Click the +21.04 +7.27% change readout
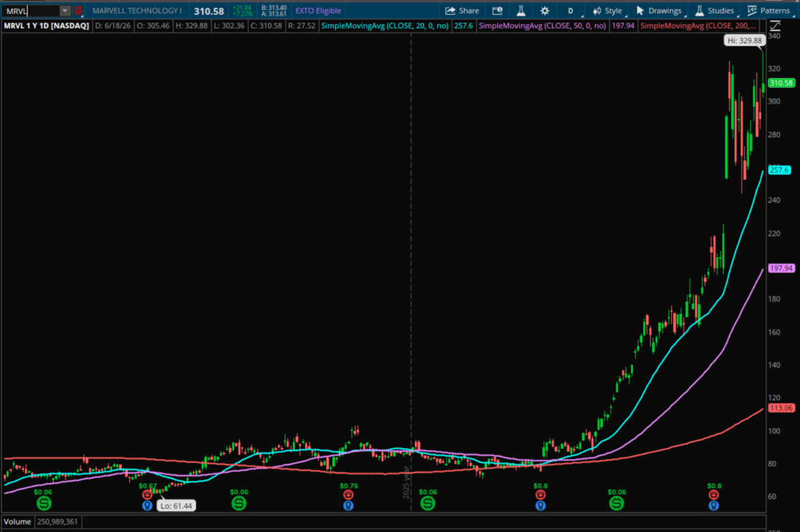This screenshot has width=800, height=532. 242,11
